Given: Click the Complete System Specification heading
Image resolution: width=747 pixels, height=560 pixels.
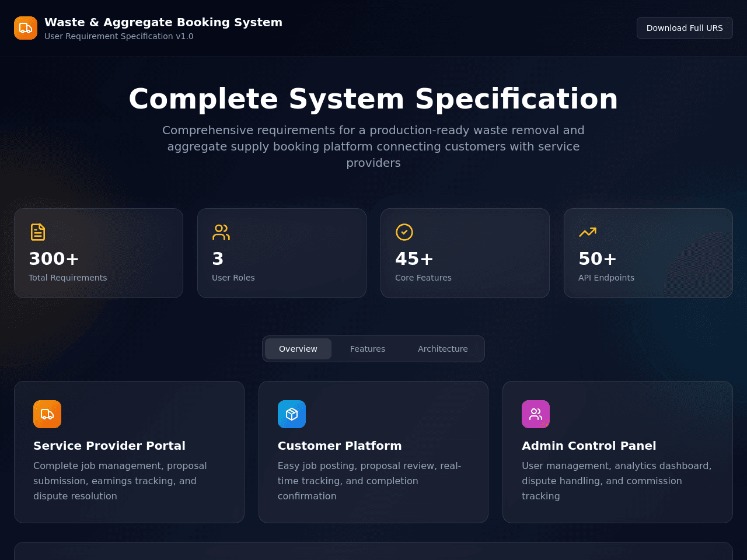Looking at the screenshot, I should [x=373, y=99].
